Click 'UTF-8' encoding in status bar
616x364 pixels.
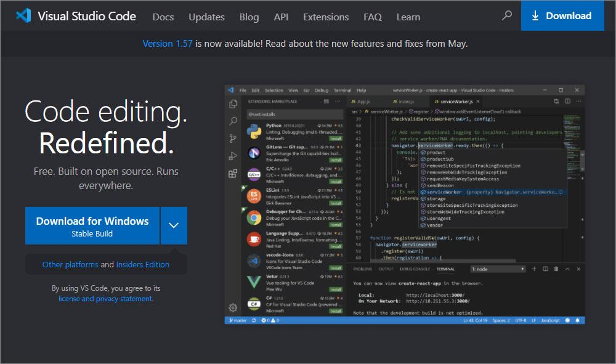(521, 320)
